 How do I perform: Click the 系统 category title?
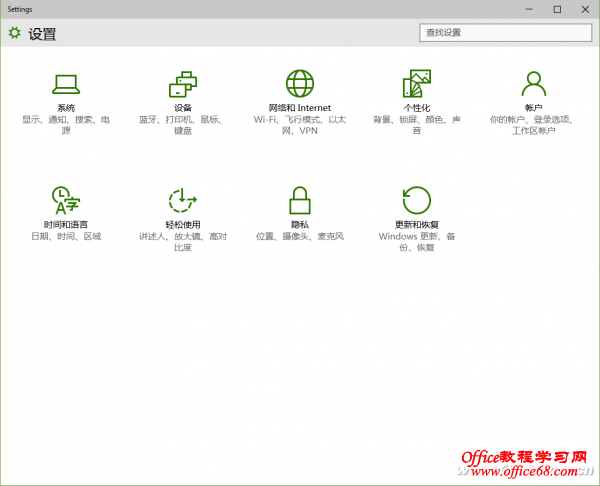(66, 108)
